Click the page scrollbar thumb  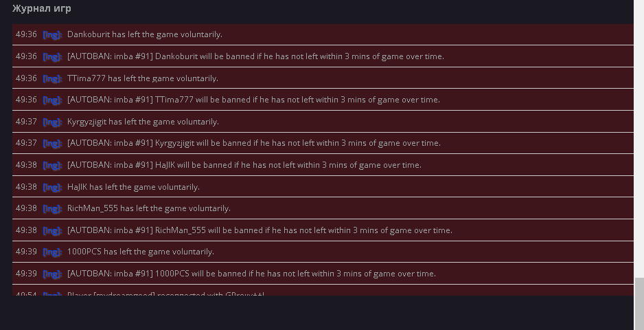pos(639,302)
